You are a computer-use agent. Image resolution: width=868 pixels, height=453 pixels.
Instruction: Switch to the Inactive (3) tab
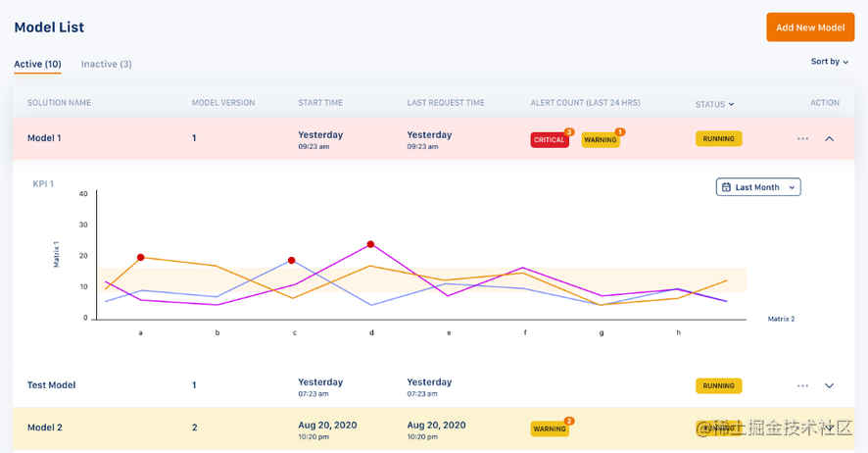[106, 65]
